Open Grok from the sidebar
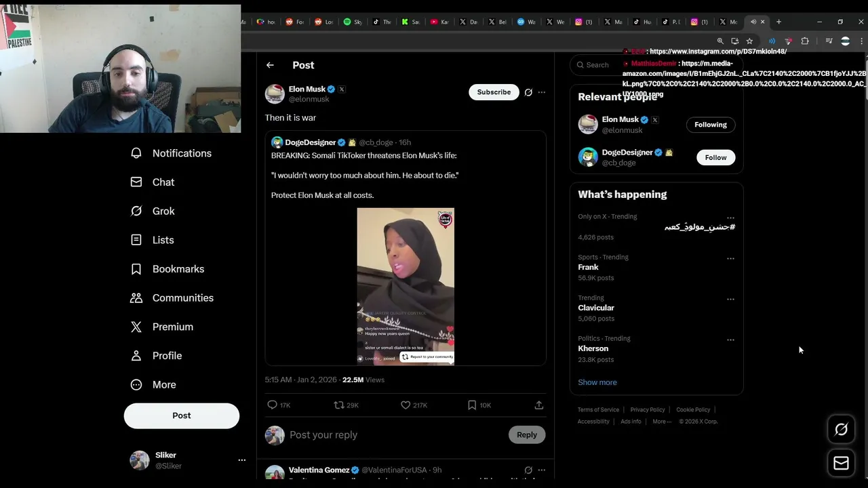The image size is (868, 488). coord(153,211)
